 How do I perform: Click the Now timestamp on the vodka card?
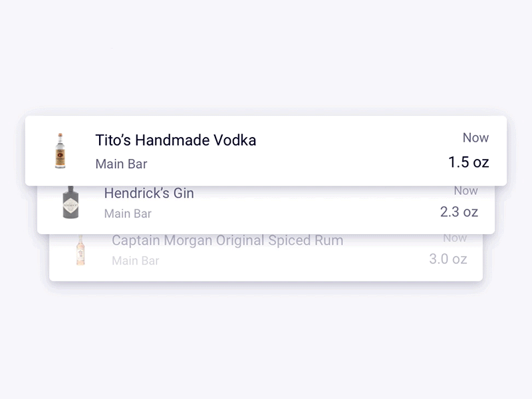point(475,138)
